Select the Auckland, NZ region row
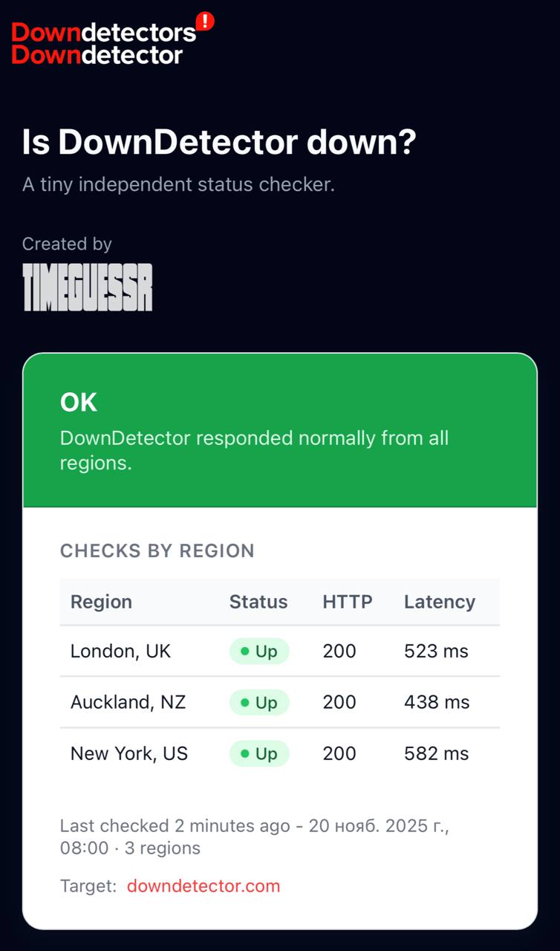Screen dimensions: 560x951 pos(128,702)
